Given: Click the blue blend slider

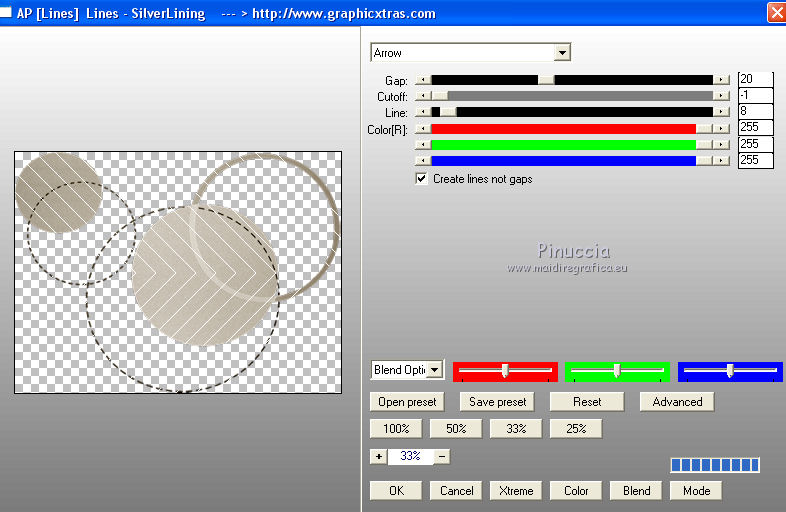Looking at the screenshot, I should (x=730, y=371).
